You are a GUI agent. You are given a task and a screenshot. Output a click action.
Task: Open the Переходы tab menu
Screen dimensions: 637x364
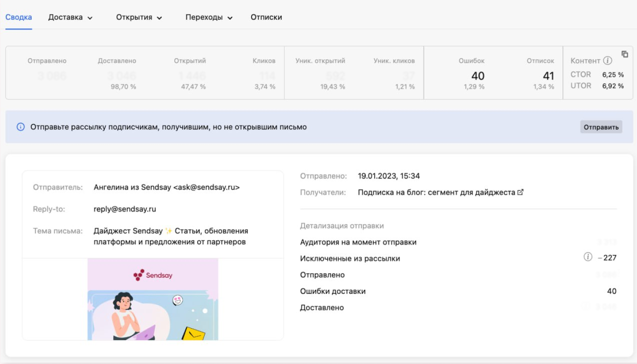[209, 17]
